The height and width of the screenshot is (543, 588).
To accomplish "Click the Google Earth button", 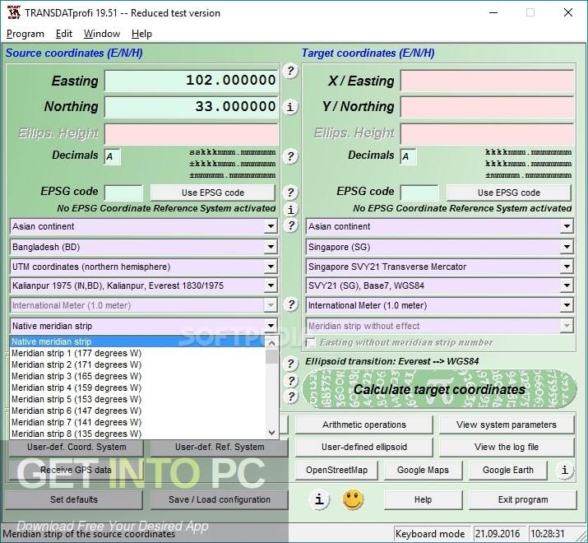I will (x=508, y=470).
